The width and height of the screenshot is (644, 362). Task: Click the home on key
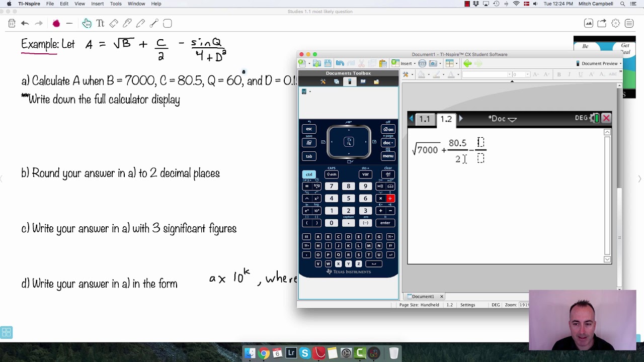388,129
